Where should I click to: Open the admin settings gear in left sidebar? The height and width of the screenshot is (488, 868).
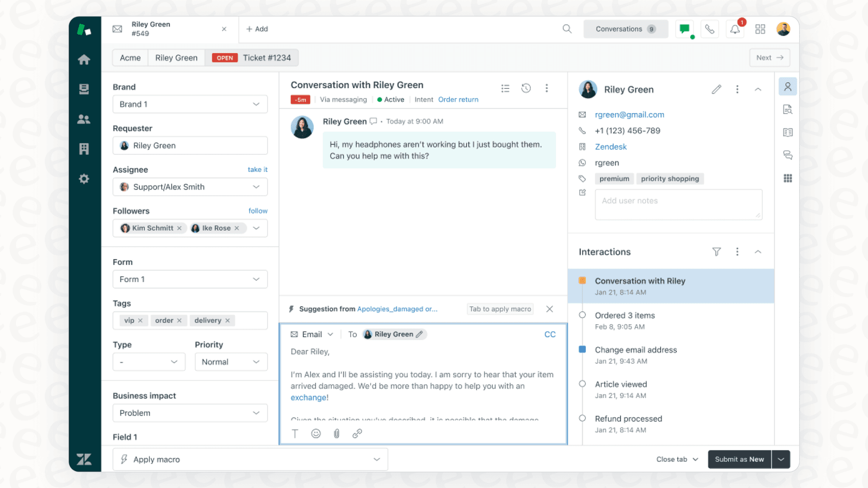(84, 179)
